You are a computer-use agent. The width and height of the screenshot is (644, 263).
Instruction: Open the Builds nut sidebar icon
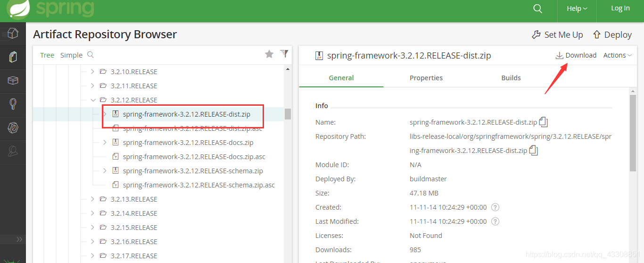click(13, 128)
